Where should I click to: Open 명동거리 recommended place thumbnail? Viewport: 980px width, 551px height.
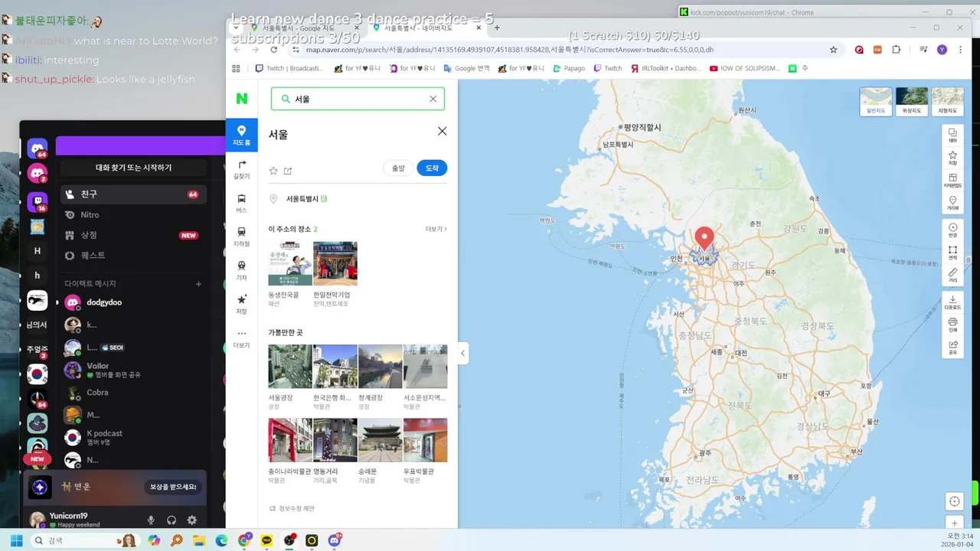tap(335, 440)
